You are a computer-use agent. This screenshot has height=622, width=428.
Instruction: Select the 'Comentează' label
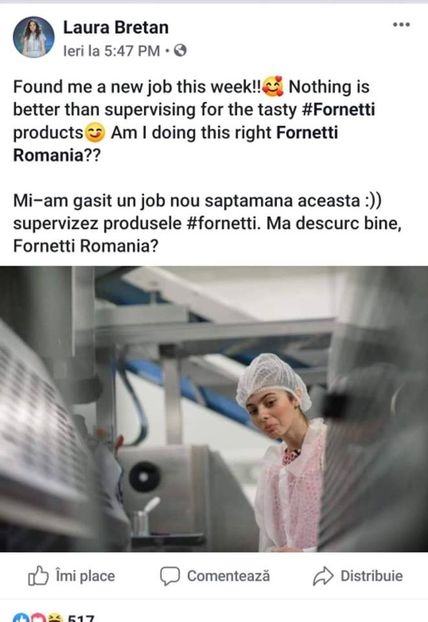point(228,576)
